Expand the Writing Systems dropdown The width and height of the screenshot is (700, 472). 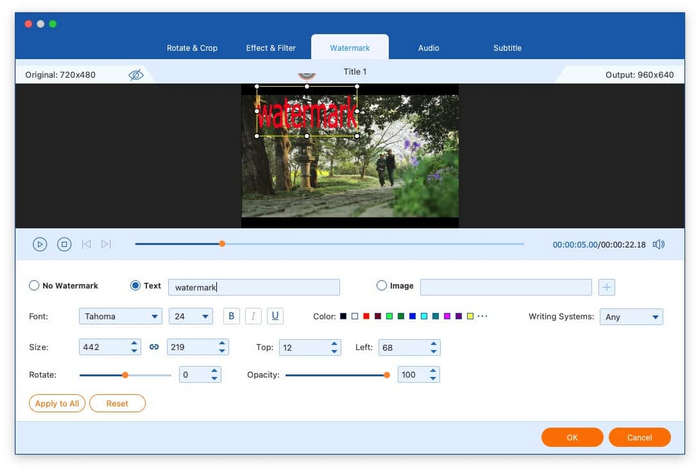coord(630,317)
